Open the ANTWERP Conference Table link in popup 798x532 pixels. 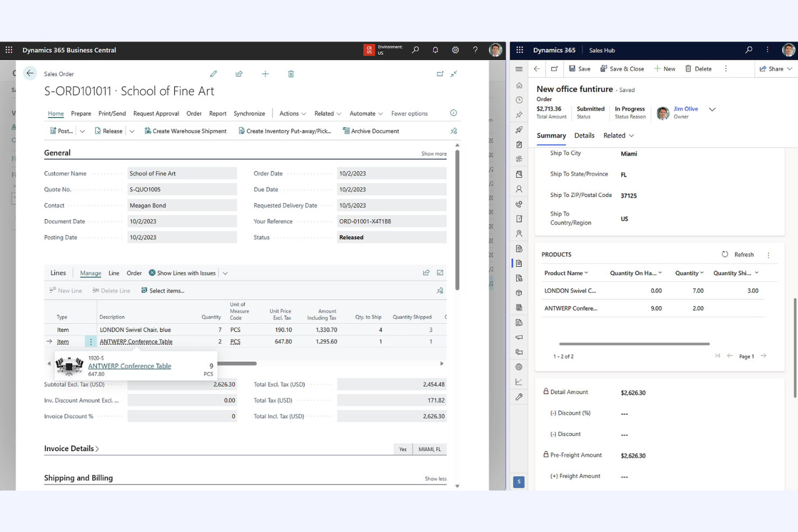129,365
